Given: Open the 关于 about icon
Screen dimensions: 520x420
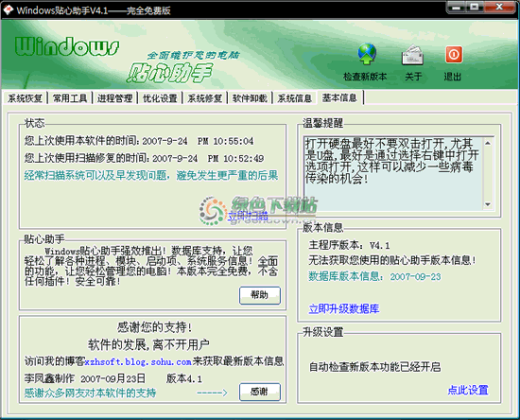Looking at the screenshot, I should pos(412,55).
